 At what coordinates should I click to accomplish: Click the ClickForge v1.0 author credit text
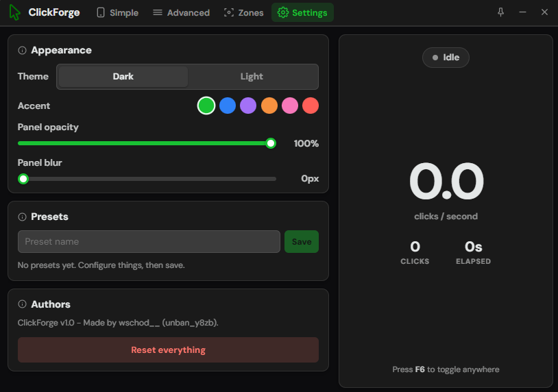pyautogui.click(x=118, y=323)
